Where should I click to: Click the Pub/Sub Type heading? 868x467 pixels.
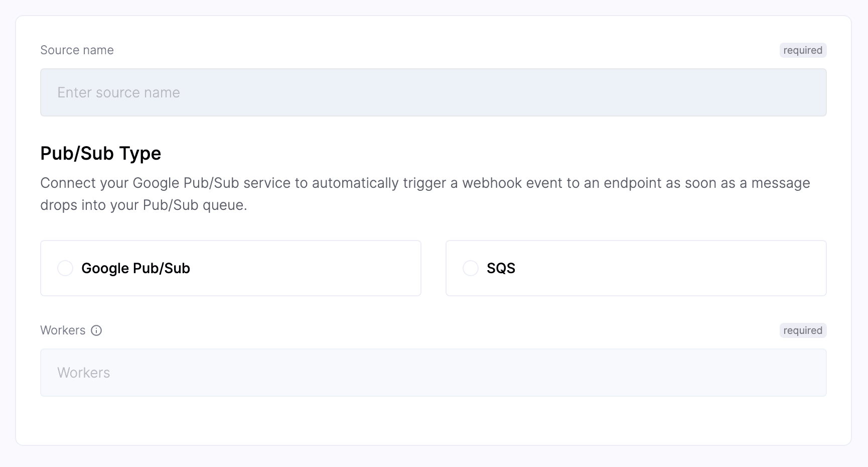click(100, 153)
